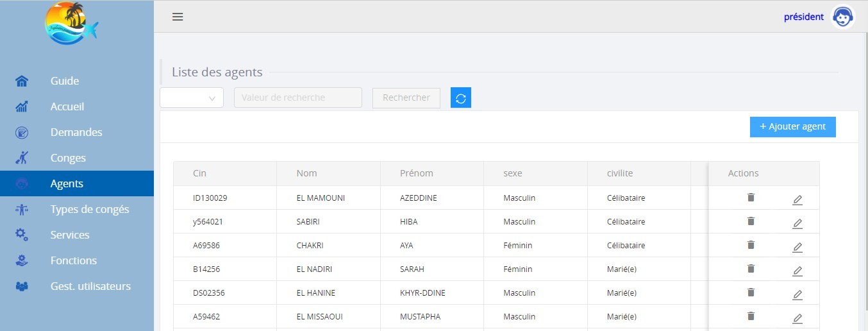Select Types de congés menu entry
The width and height of the screenshot is (868, 331).
[90, 209]
